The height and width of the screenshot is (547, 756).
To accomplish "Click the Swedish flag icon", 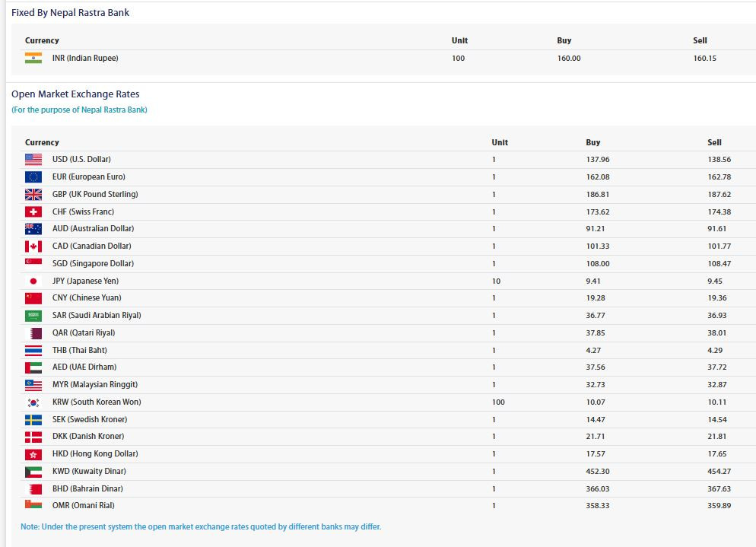I will tap(33, 420).
